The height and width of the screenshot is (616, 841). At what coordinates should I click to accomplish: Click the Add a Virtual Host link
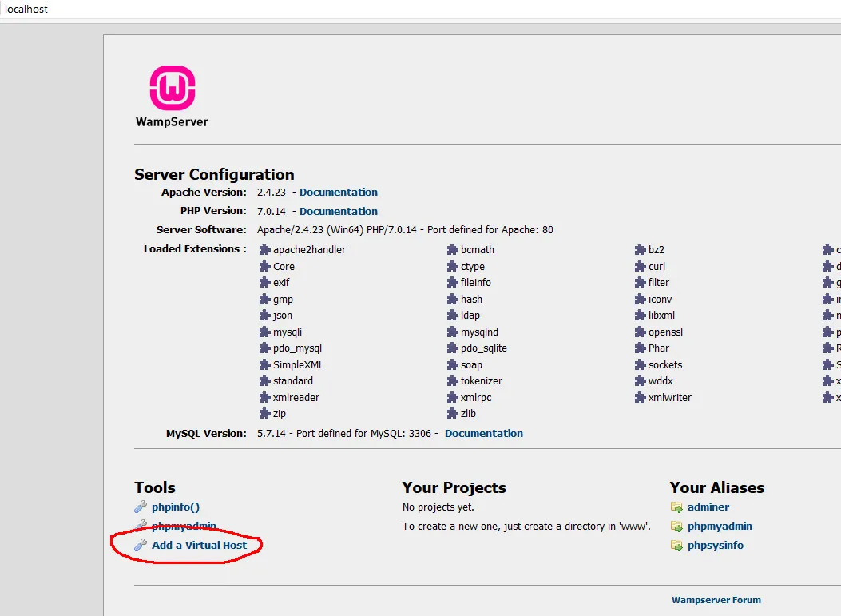click(x=199, y=545)
